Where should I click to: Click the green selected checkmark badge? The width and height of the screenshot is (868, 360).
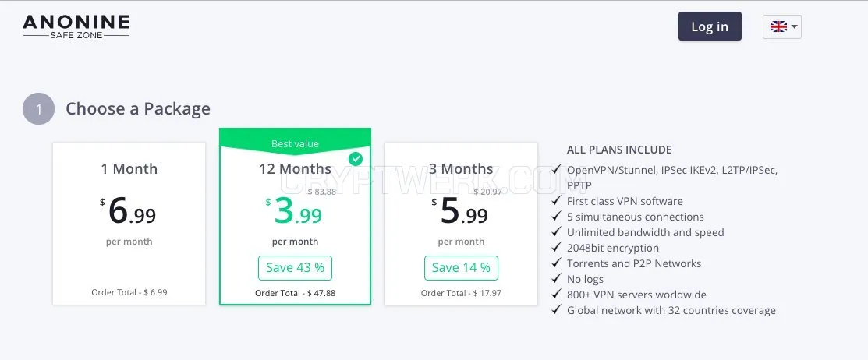[x=356, y=159]
